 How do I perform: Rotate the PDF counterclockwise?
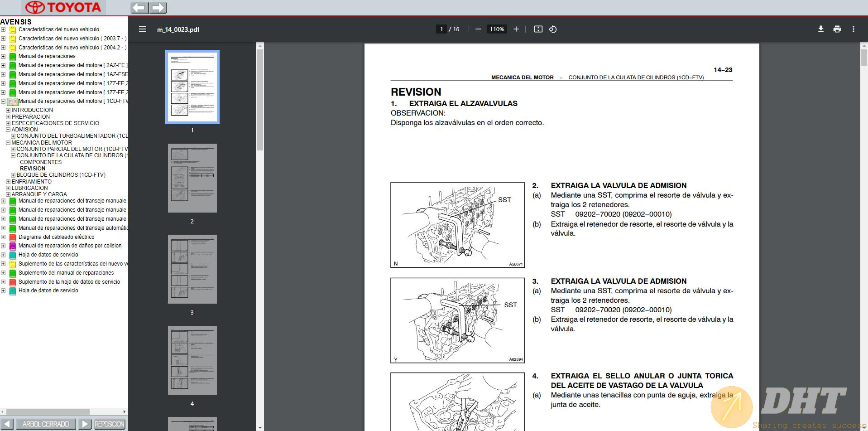pyautogui.click(x=553, y=29)
